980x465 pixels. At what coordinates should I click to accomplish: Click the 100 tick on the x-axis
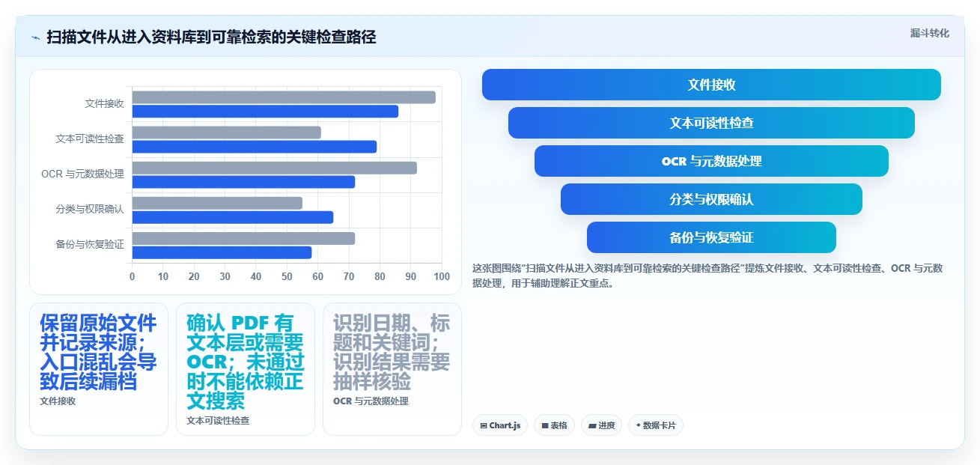[x=442, y=277]
